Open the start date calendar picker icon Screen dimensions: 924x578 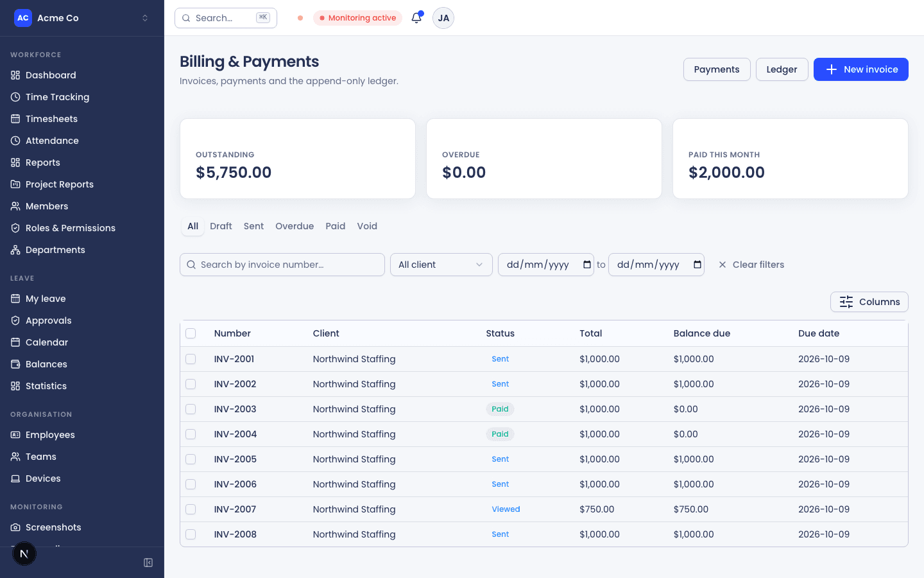(x=587, y=265)
